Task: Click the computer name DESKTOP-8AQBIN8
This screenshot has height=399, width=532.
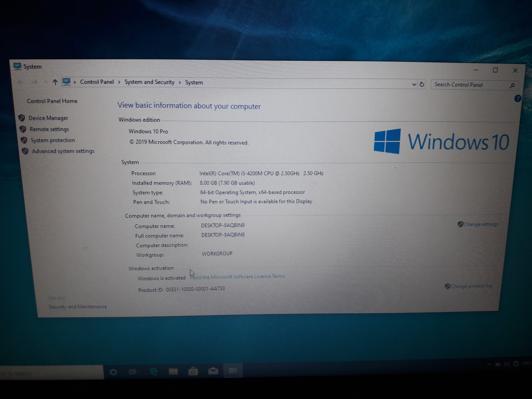Action: (223, 225)
